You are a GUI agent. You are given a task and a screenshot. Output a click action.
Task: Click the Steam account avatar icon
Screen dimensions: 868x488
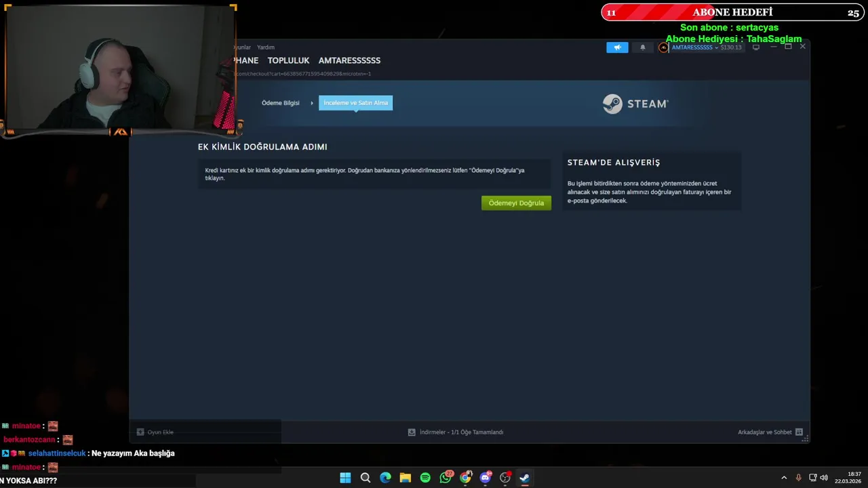663,47
